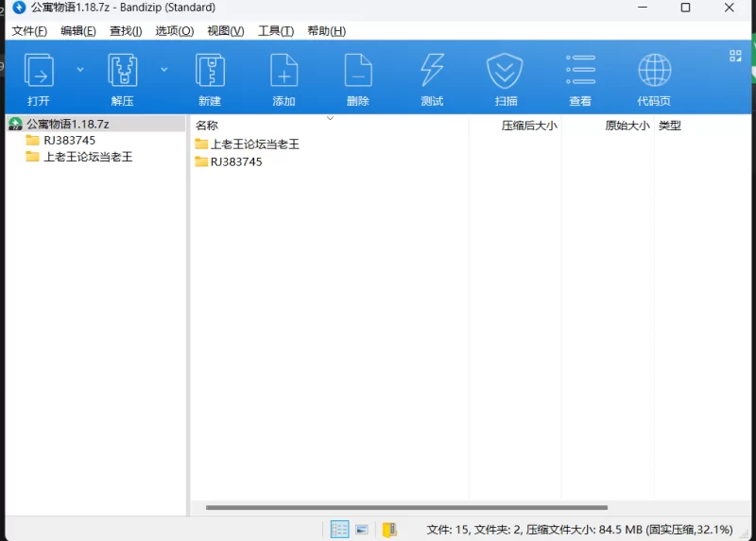Switch to thumbnail view icon in status bar
The height and width of the screenshot is (541, 756).
point(362,530)
